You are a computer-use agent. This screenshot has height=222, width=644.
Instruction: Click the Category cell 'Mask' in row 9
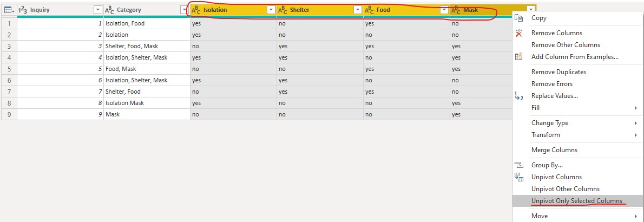point(147,114)
